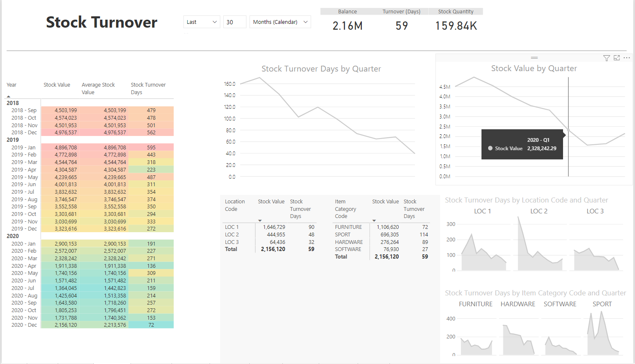This screenshot has width=635, height=364.
Task: Grab the drag handle above Stock Value chart
Action: [x=534, y=58]
